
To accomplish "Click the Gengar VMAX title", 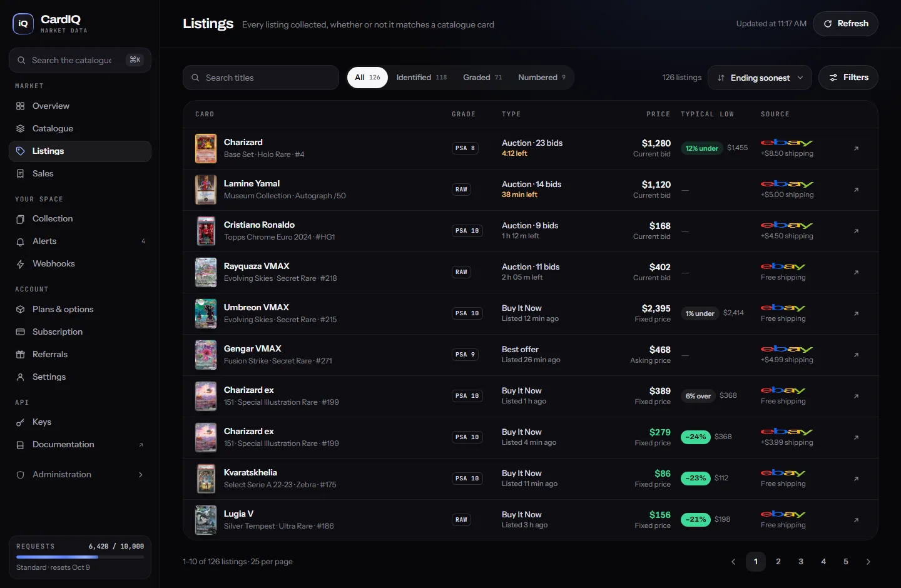I will coord(252,349).
